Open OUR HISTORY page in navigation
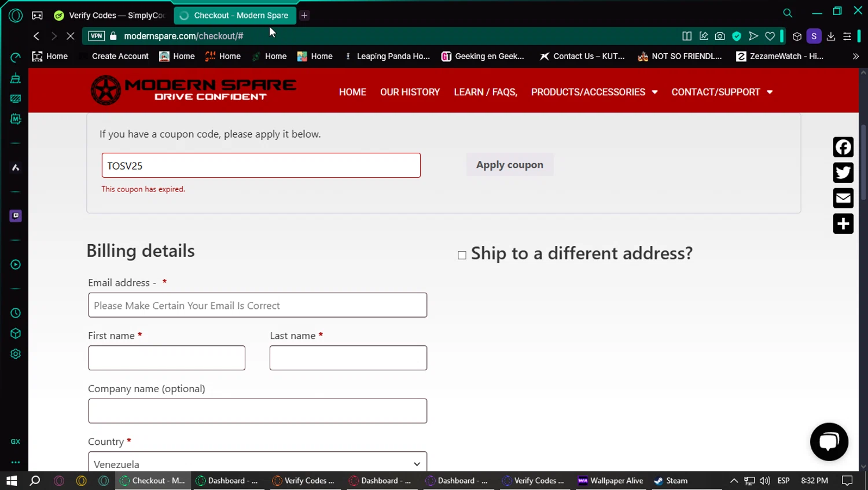This screenshot has width=868, height=490. tap(410, 92)
